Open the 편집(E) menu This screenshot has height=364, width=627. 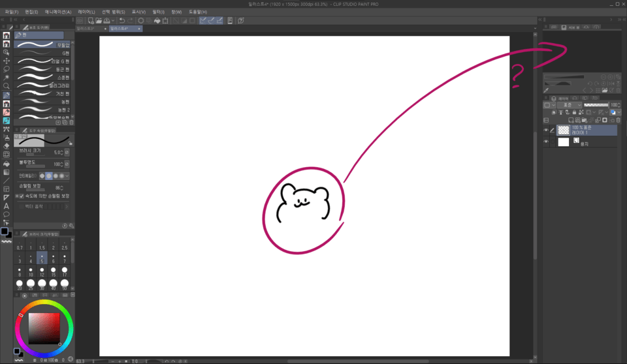(x=31, y=12)
